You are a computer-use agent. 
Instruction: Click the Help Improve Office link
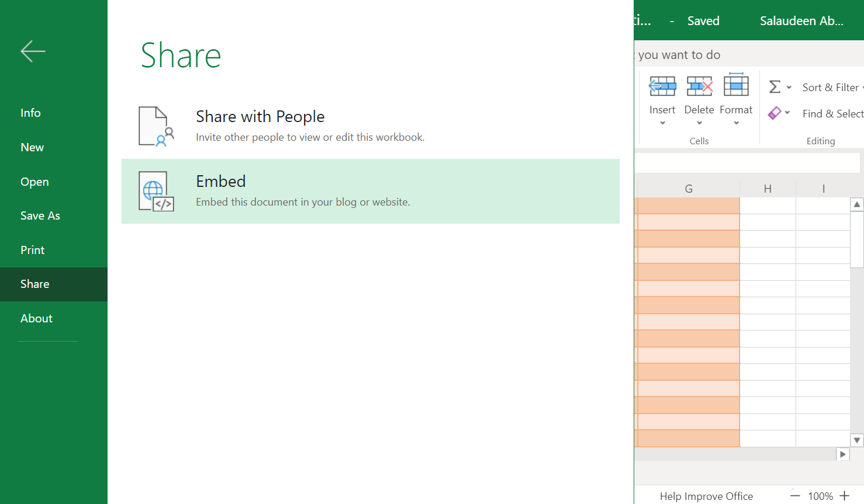coord(706,496)
